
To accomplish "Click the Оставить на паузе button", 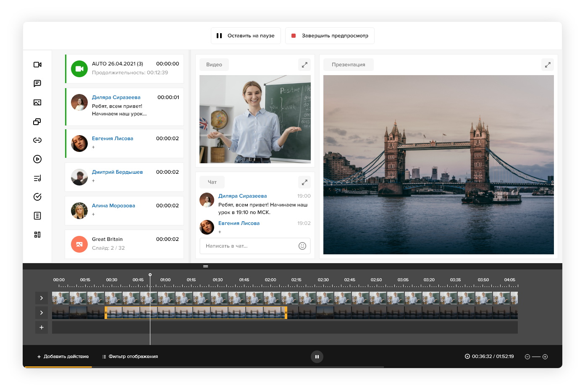I will 246,36.
